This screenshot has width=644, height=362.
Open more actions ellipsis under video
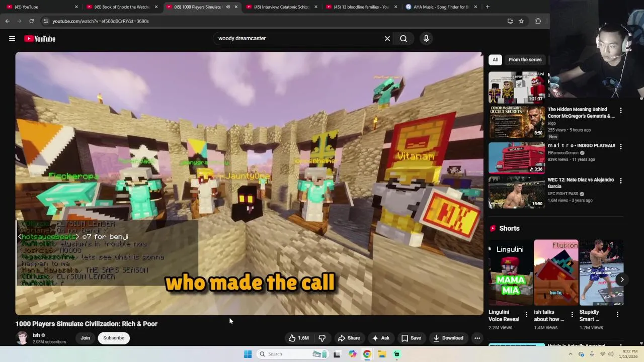tap(477, 338)
